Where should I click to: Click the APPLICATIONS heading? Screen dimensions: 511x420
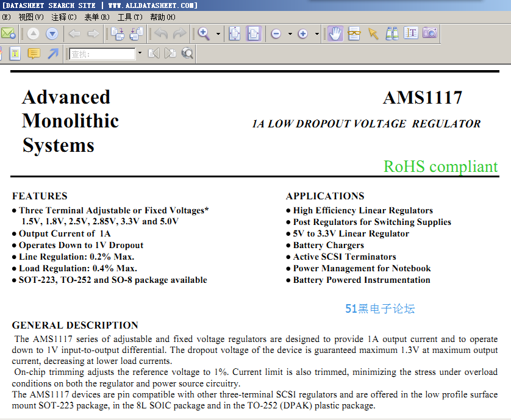(325, 196)
